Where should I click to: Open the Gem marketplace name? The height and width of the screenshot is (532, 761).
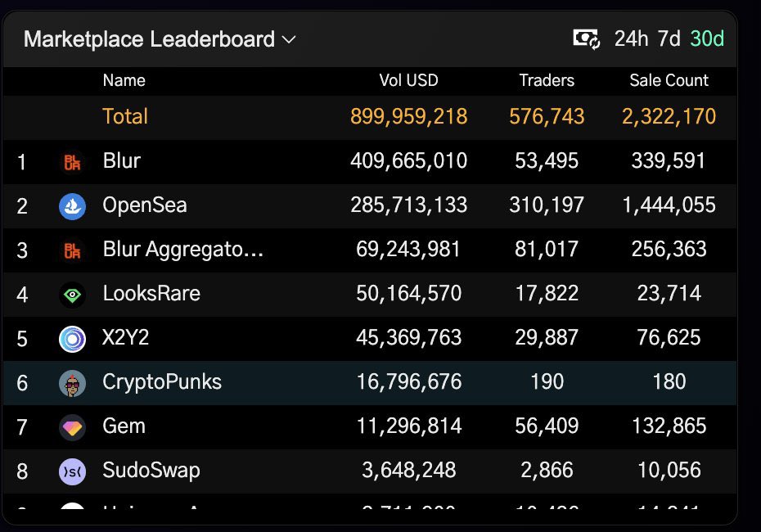(124, 426)
